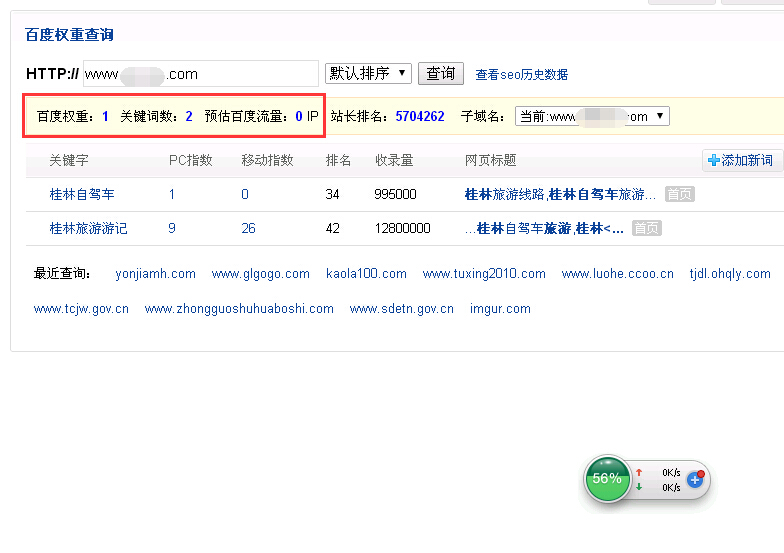Click 移动指数 value 26 for 桂林旅游游记

pyautogui.click(x=248, y=228)
